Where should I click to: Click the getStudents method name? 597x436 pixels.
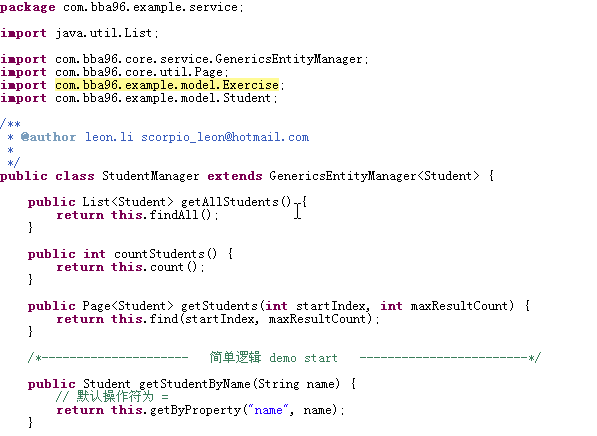tap(219, 306)
